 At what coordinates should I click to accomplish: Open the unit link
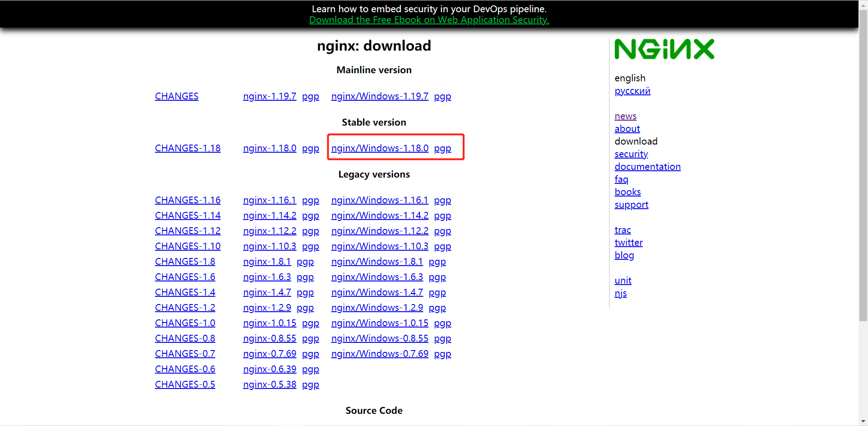coord(623,281)
